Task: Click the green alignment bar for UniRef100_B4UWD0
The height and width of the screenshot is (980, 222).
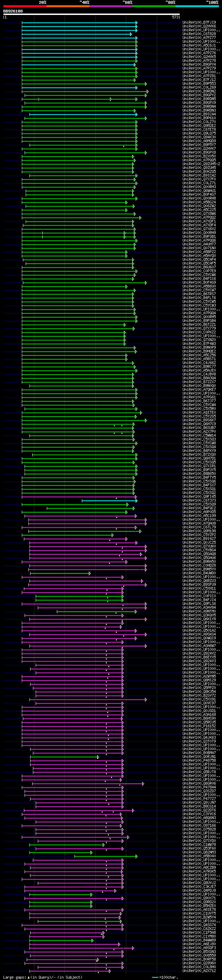Action: (60, 573)
